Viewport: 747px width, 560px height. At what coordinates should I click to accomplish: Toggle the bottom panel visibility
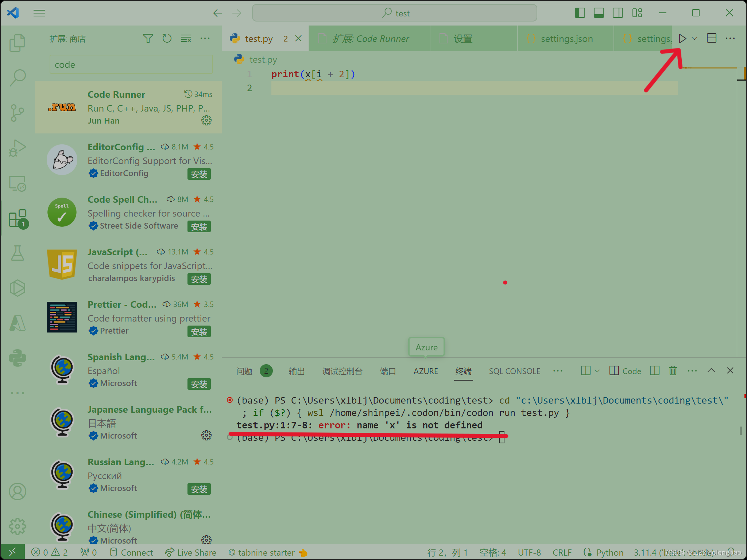click(x=599, y=13)
